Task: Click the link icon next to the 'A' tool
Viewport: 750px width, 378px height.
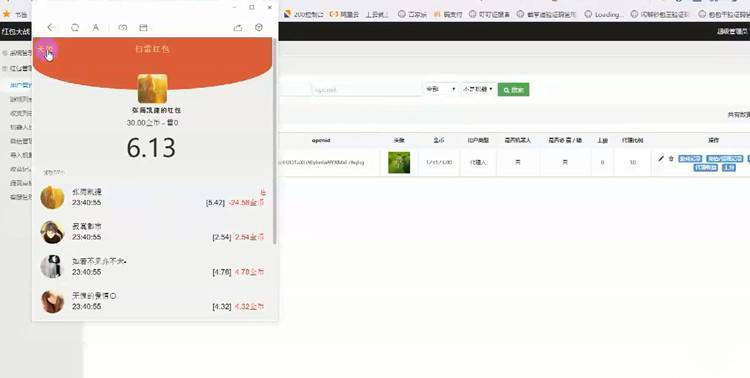Action: click(123, 28)
